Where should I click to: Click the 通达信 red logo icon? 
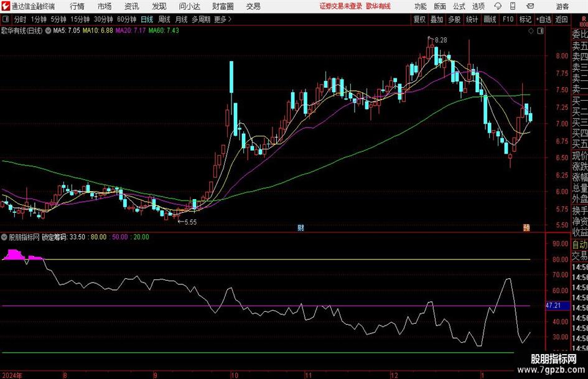point(6,6)
